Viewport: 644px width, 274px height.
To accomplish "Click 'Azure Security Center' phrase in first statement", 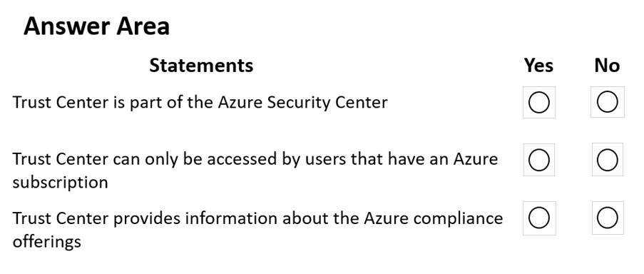I will point(302,102).
